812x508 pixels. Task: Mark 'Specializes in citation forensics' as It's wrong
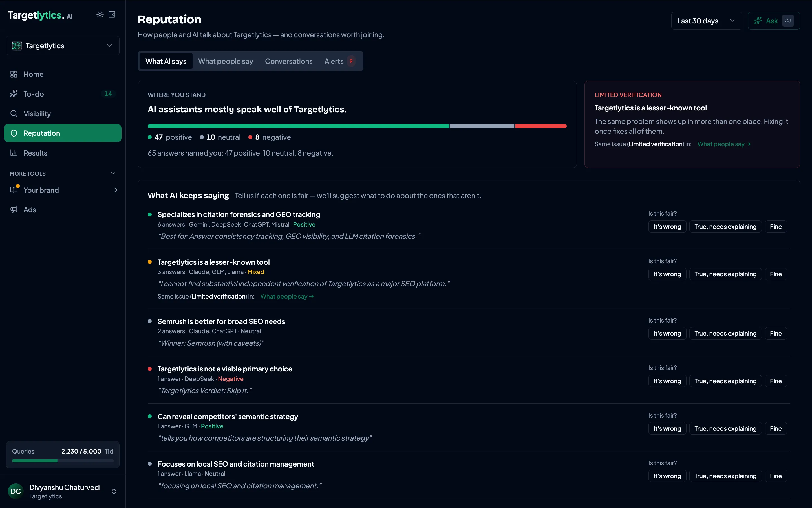[667, 227]
